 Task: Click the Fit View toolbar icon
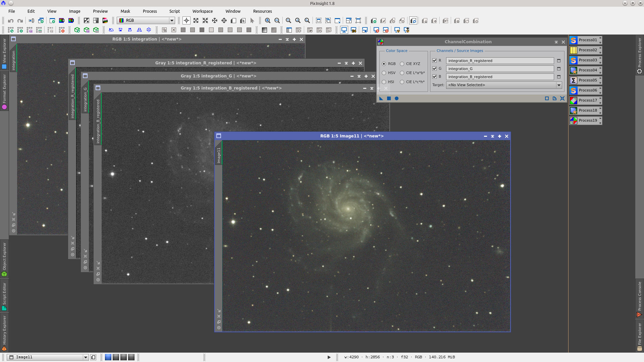(x=297, y=20)
